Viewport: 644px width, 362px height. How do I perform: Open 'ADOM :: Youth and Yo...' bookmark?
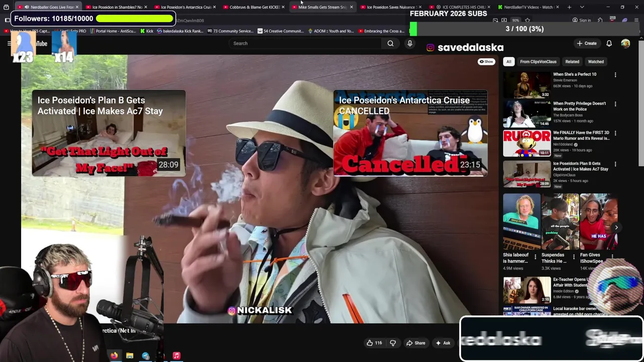331,31
